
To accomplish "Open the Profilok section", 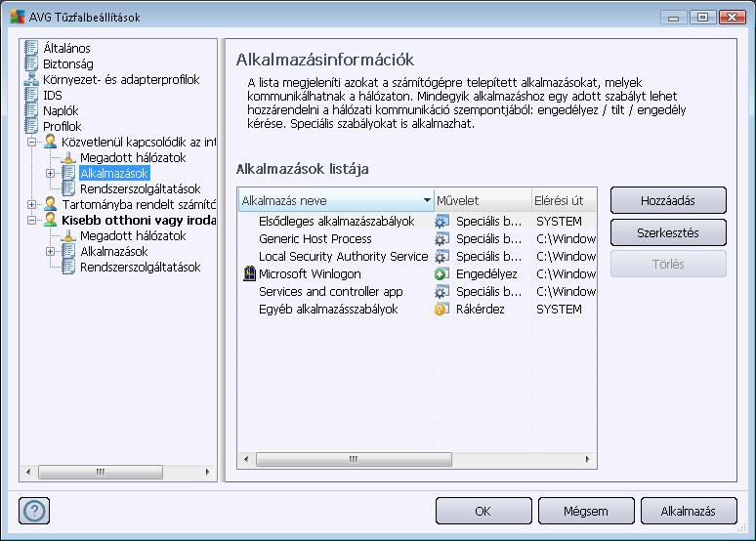I will [x=62, y=126].
